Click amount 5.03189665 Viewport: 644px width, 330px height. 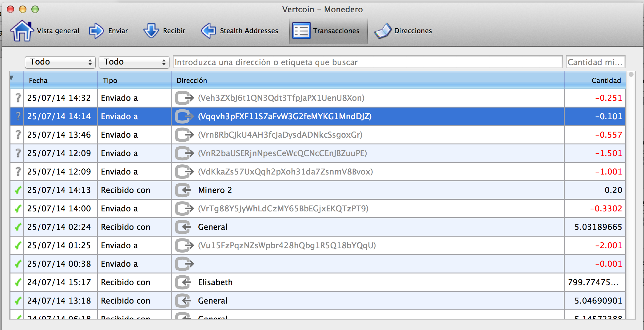[x=598, y=227]
